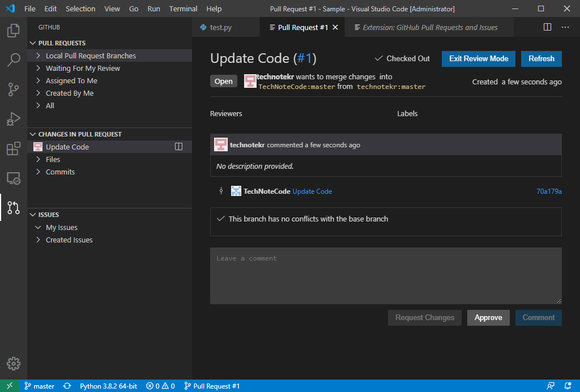The image size is (580, 392).
Task: Open the Source Control view
Action: [x=13, y=90]
